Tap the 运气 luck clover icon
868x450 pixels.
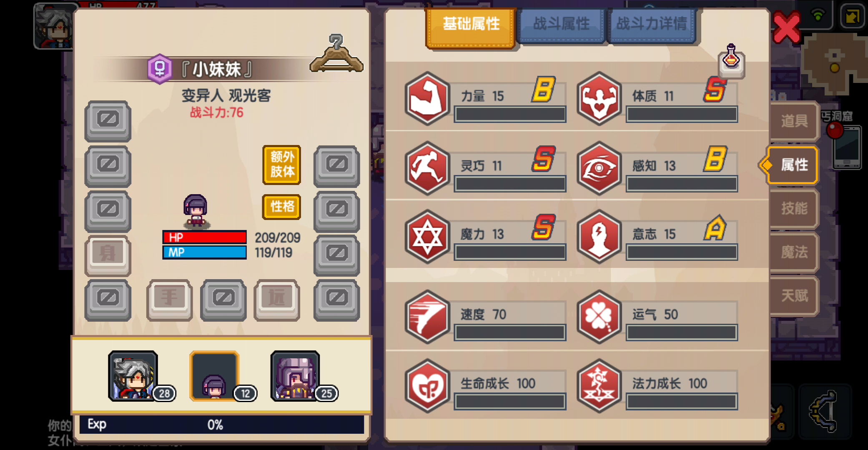click(599, 317)
